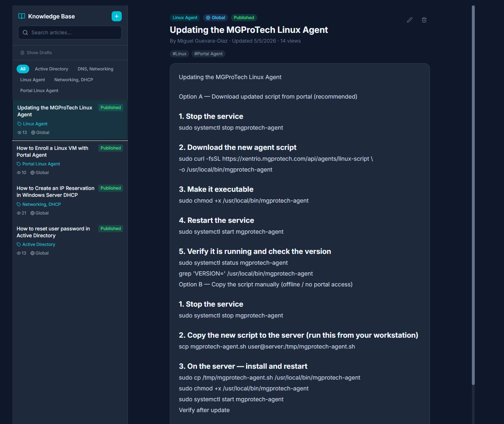Delete article with the trash icon
This screenshot has width=504, height=424.
coord(424,20)
